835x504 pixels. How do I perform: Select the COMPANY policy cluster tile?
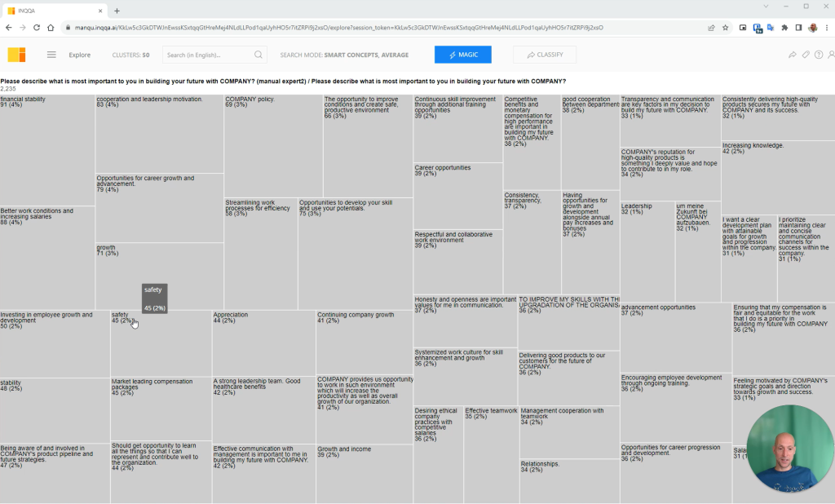[x=273, y=146]
